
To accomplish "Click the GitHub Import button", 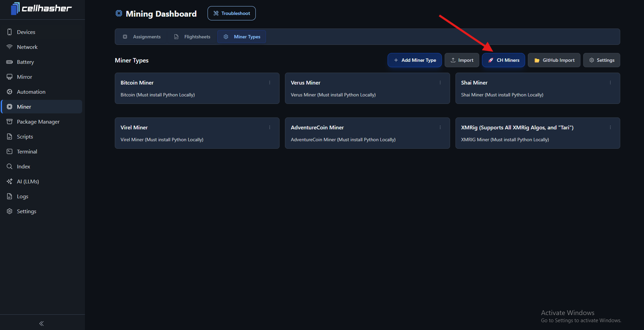I will 554,60.
